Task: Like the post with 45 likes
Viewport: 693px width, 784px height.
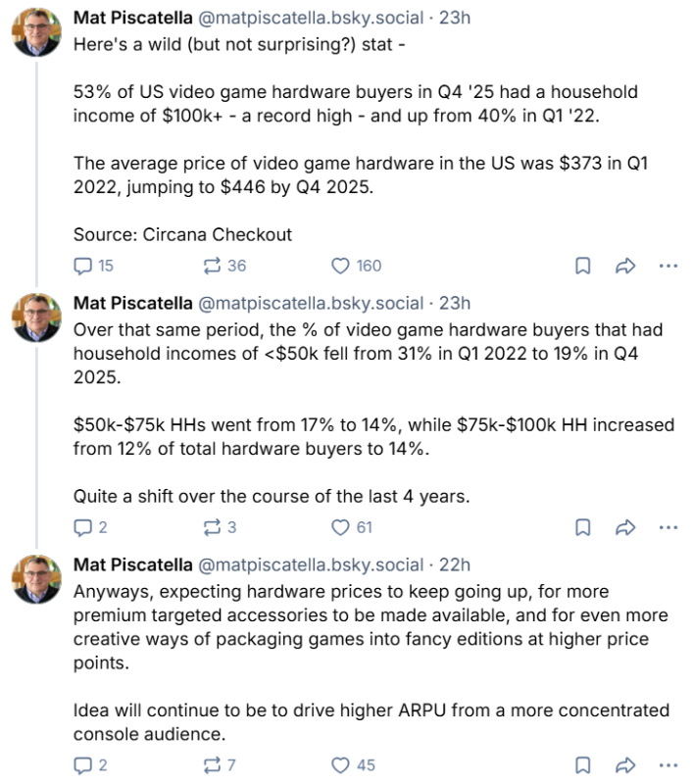Action: click(x=341, y=764)
